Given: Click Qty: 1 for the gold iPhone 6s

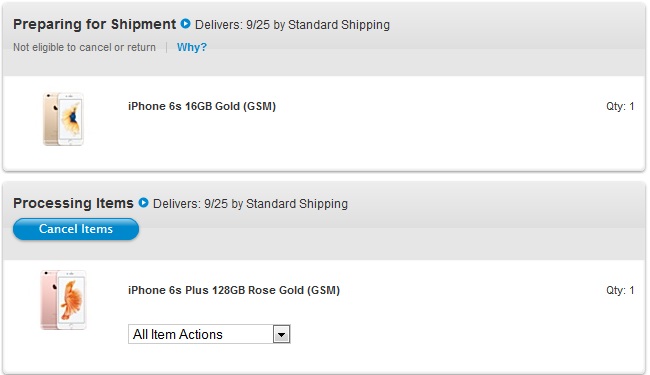Looking at the screenshot, I should [620, 106].
